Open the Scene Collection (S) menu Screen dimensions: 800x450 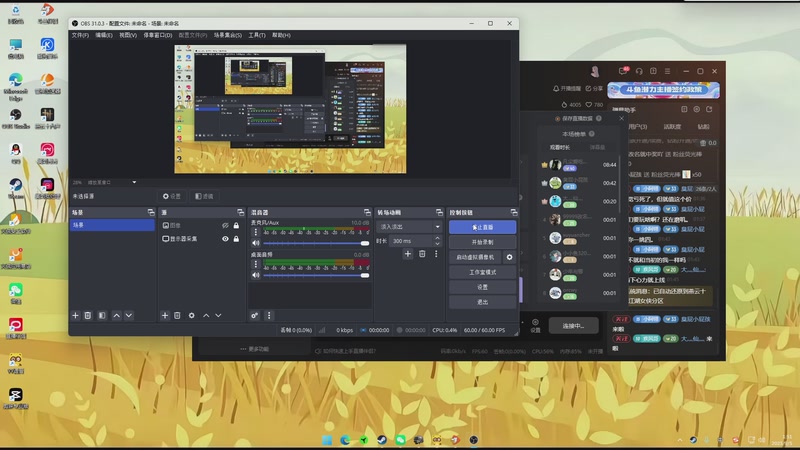[x=228, y=35]
